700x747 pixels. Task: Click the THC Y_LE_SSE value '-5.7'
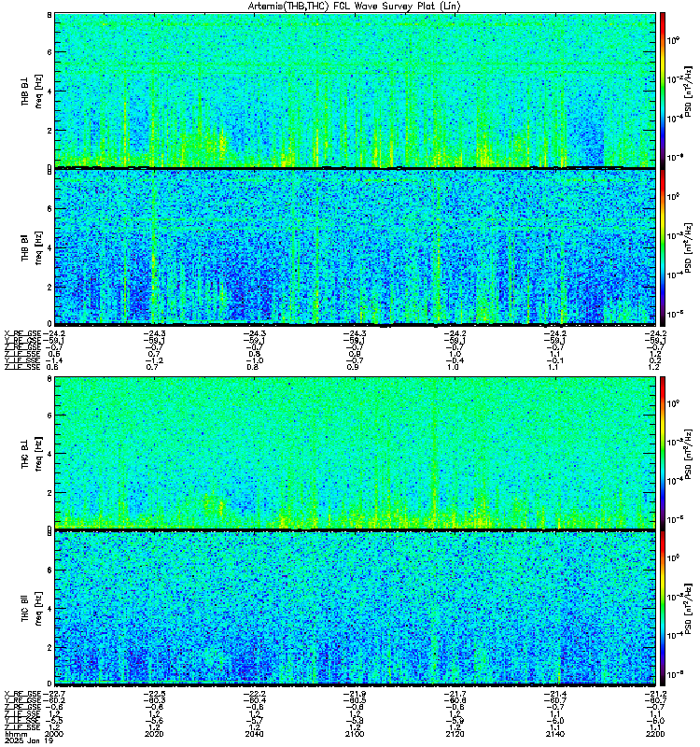coord(255,721)
